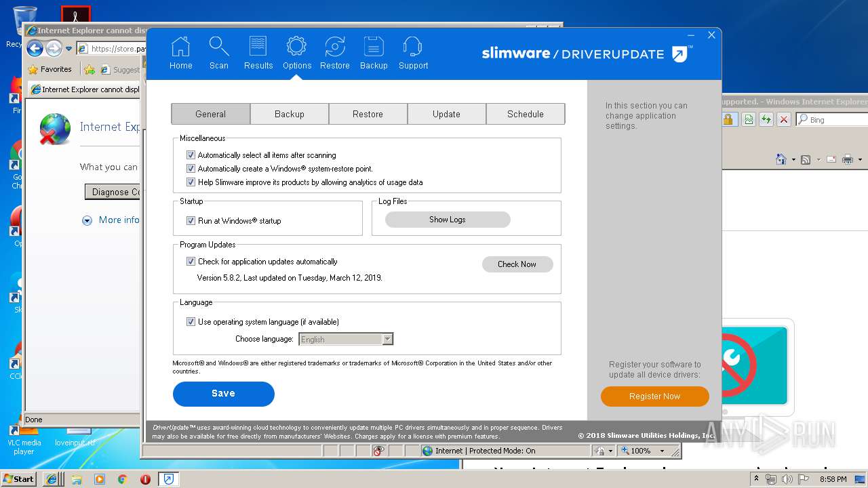Open Google Chrome from the taskbar

click(x=122, y=479)
